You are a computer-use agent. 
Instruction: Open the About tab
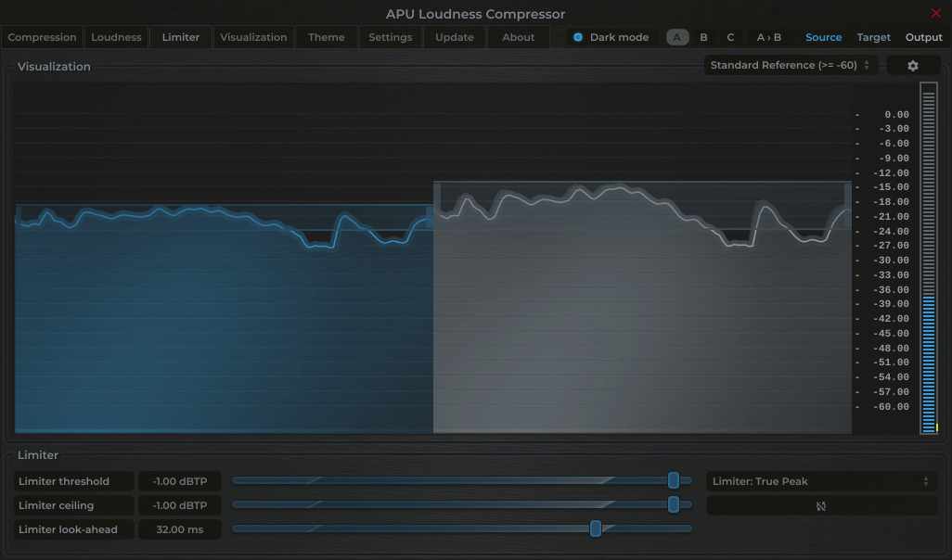518,37
